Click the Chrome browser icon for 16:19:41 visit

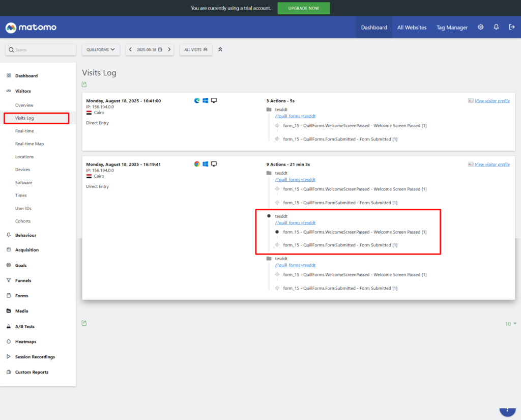click(x=197, y=164)
